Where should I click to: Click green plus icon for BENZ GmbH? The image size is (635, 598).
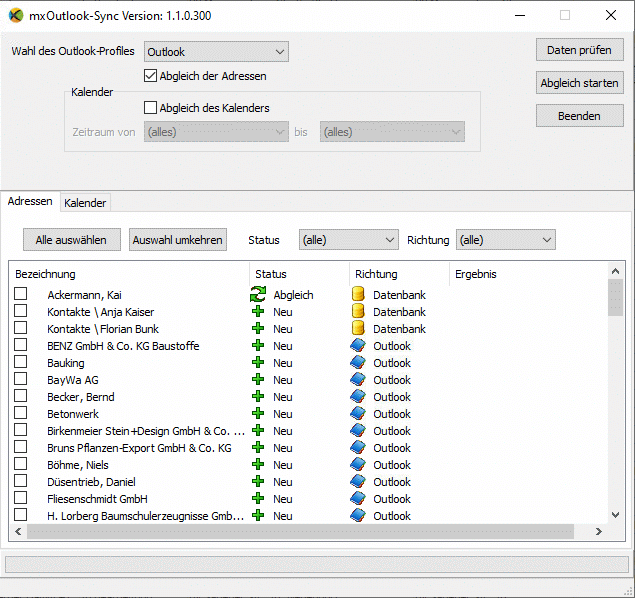coord(258,345)
